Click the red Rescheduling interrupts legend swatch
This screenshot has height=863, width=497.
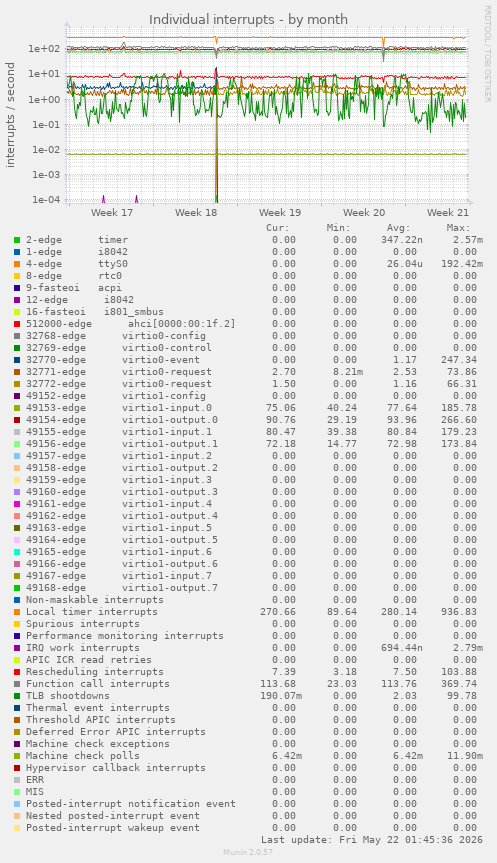17,672
